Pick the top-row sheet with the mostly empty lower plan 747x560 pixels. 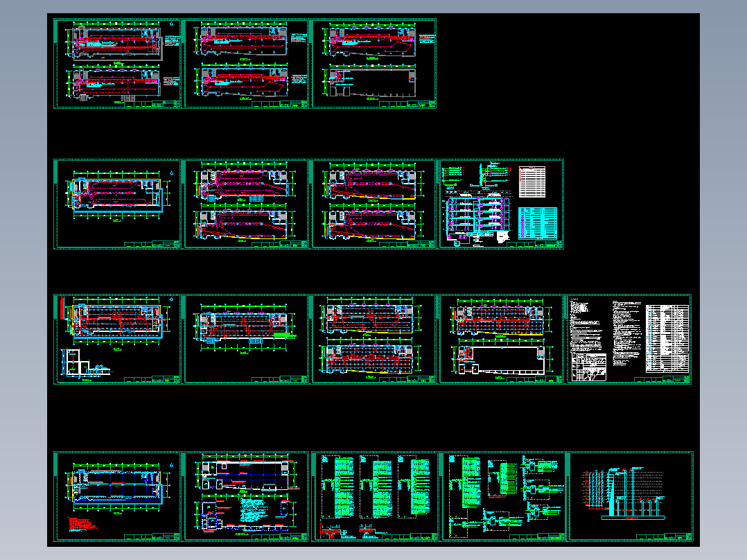(x=373, y=63)
